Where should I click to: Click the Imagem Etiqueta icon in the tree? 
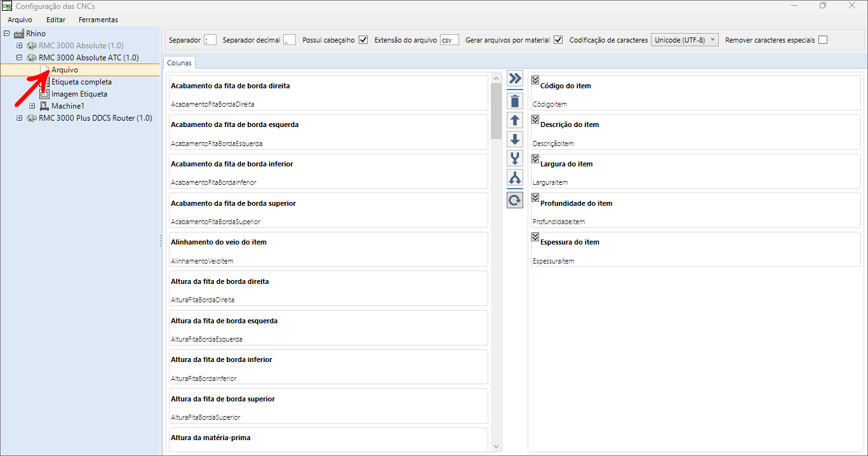(x=44, y=93)
